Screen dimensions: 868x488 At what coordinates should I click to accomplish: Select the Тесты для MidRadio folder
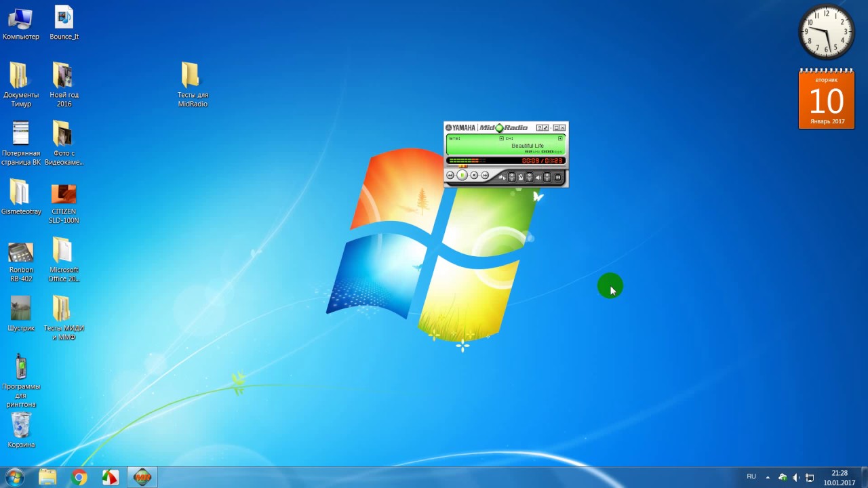(193, 85)
